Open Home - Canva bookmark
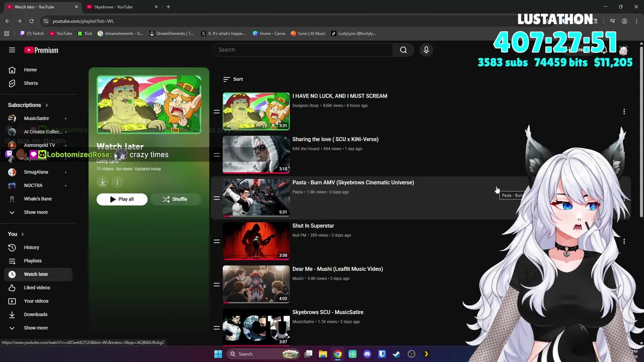The width and height of the screenshot is (644, 362). (x=269, y=34)
